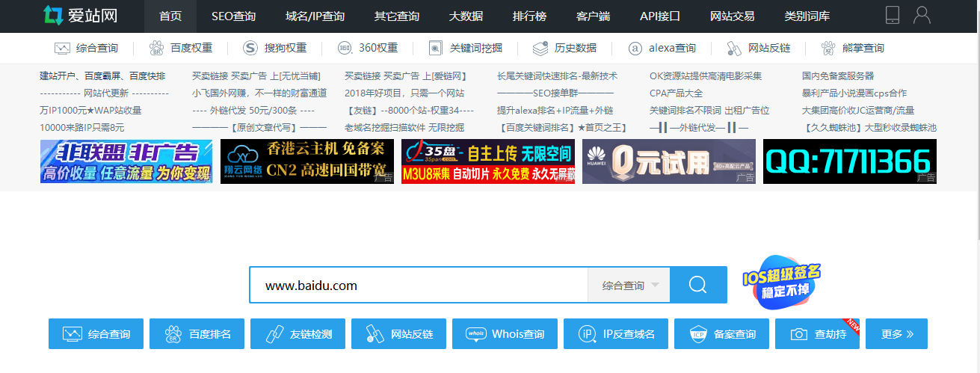Open the API接口 menu item
This screenshot has width=980, height=373.
[660, 16]
